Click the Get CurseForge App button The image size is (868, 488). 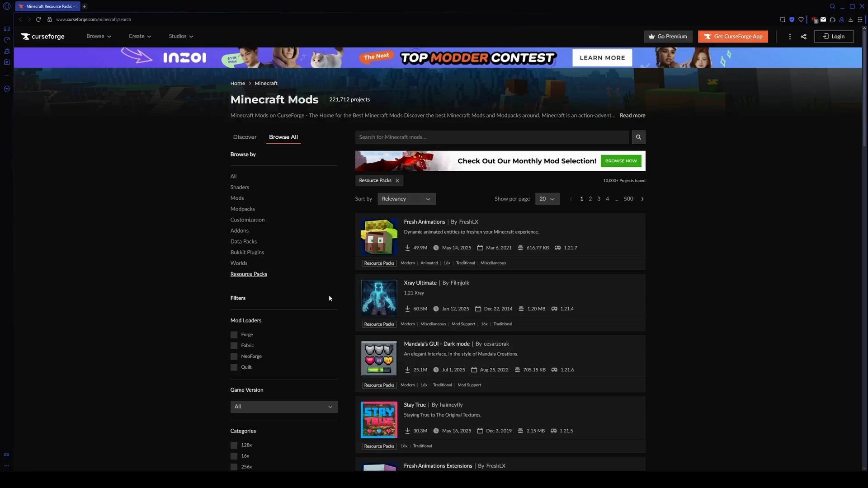pos(732,37)
